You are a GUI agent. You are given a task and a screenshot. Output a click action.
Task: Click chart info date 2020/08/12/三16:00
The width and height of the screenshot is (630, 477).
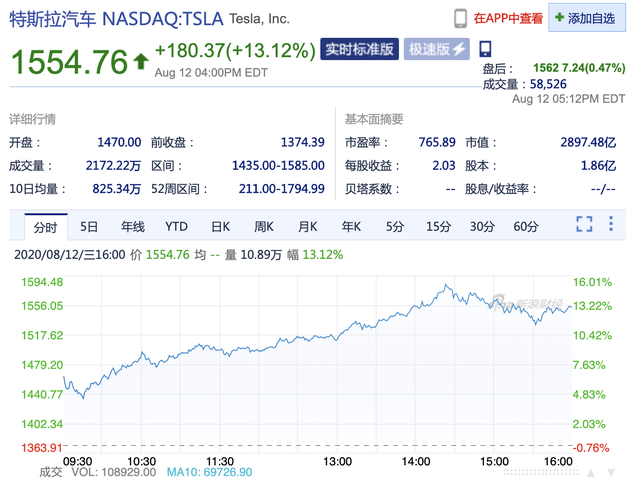[x=70, y=255]
